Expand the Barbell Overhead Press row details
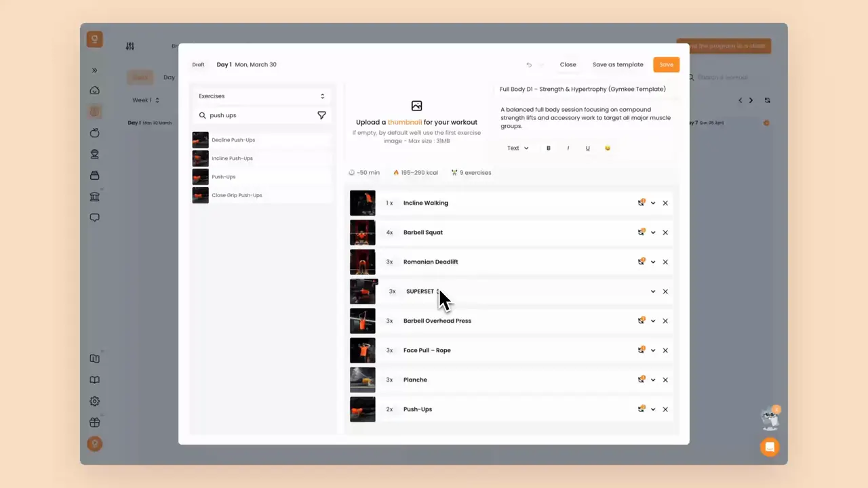 tap(653, 321)
